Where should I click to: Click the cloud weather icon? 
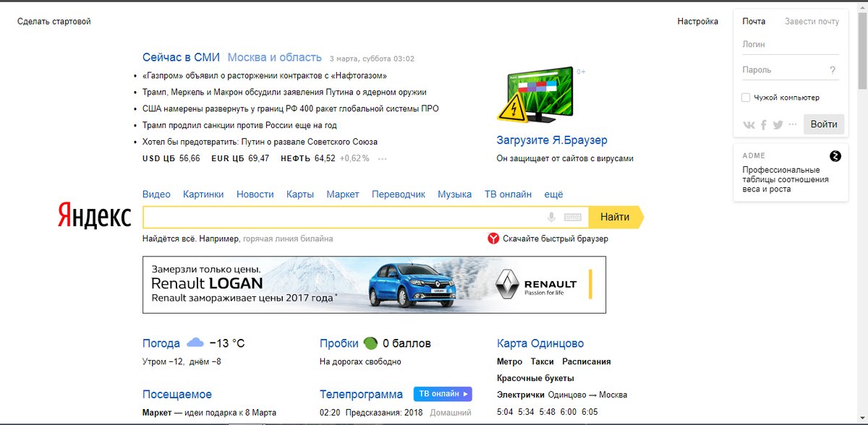click(195, 343)
